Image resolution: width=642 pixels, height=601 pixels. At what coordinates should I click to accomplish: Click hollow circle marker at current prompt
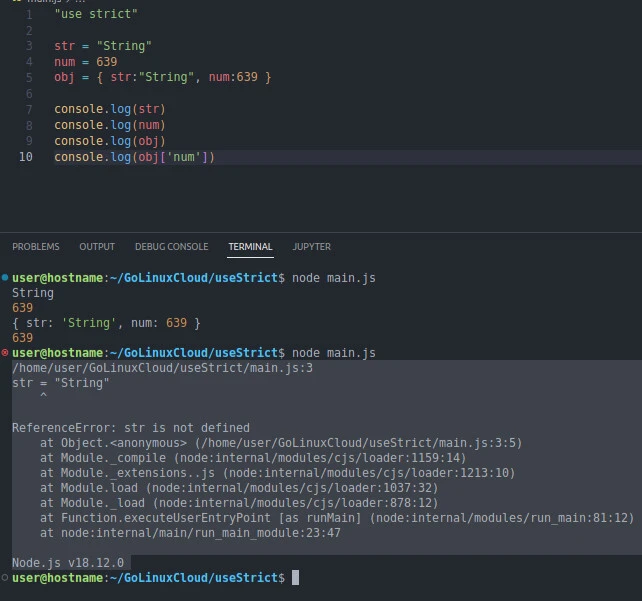pos(5,578)
